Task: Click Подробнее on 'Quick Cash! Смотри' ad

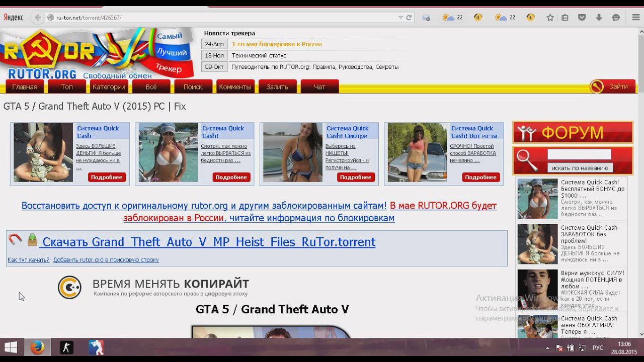Action: [356, 177]
